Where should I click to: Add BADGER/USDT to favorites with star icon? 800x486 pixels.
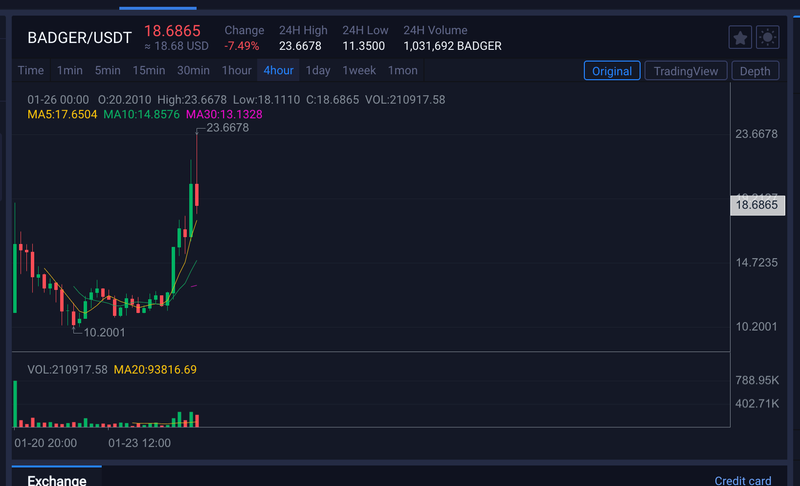pyautogui.click(x=740, y=37)
